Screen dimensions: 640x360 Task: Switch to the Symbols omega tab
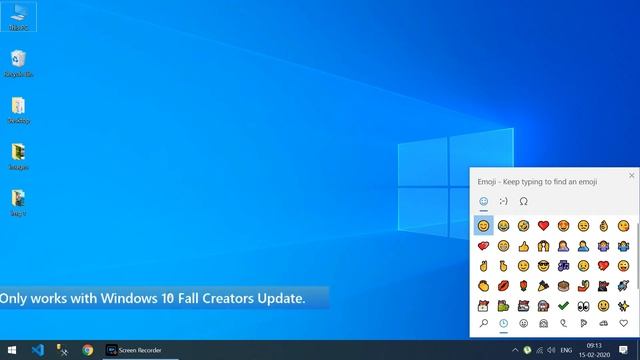click(523, 201)
